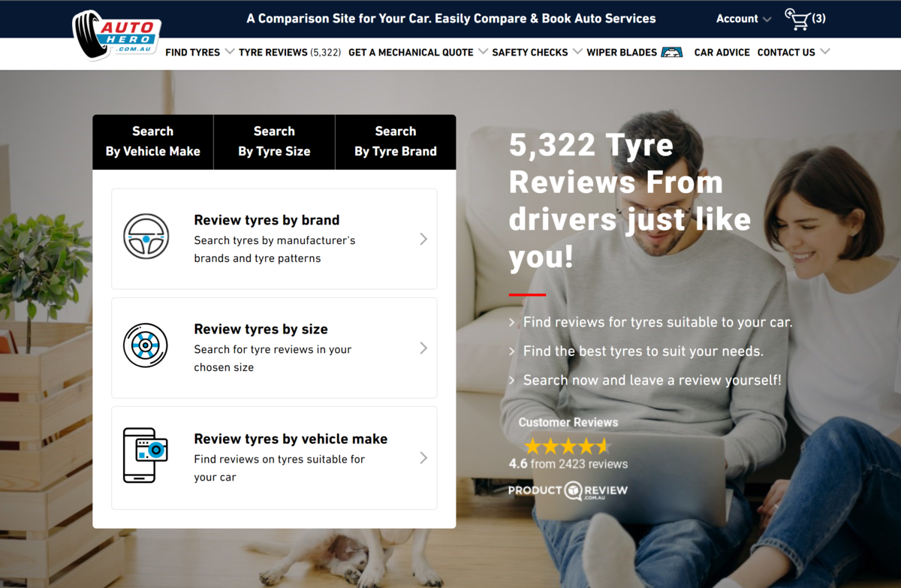The width and height of the screenshot is (901, 588).
Task: Click the phone vehicle make icon
Action: pyautogui.click(x=146, y=455)
